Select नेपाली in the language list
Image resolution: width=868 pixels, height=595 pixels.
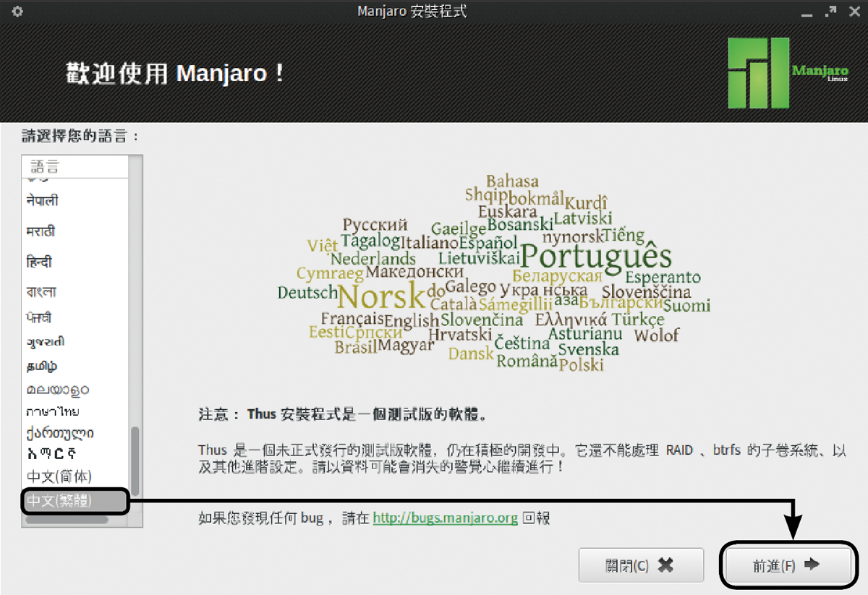(x=75, y=201)
